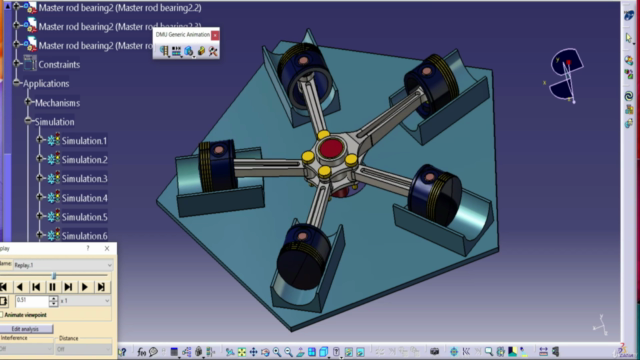Screen dimensions: 640x360
Task: Expand the Mechanisms tree node
Action: tap(28, 102)
